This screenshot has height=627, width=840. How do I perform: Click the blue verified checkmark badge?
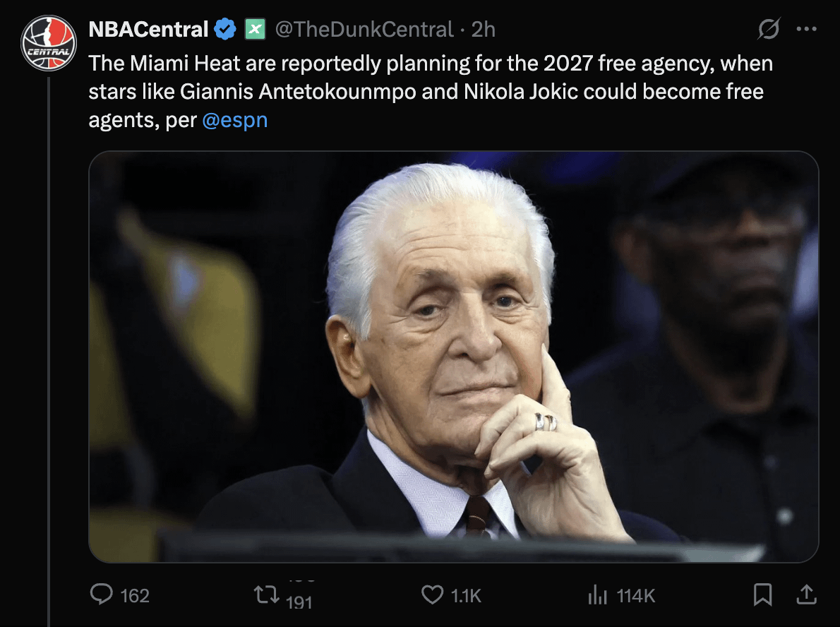click(225, 30)
